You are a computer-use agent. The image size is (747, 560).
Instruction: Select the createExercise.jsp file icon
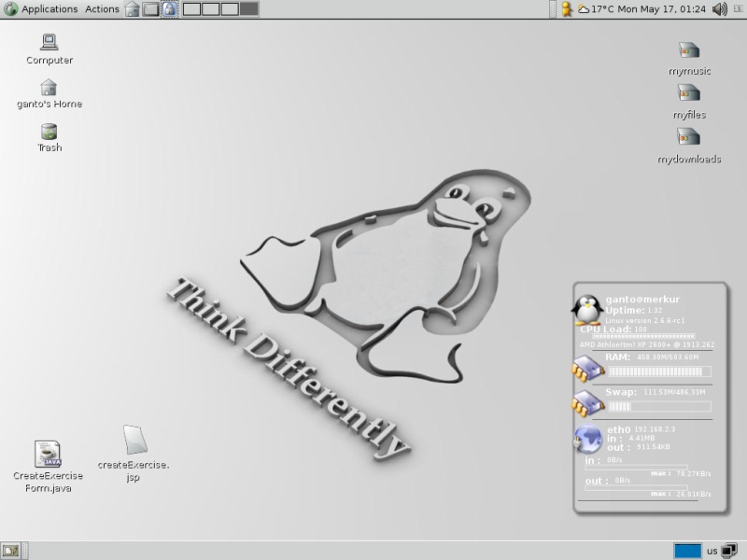134,441
